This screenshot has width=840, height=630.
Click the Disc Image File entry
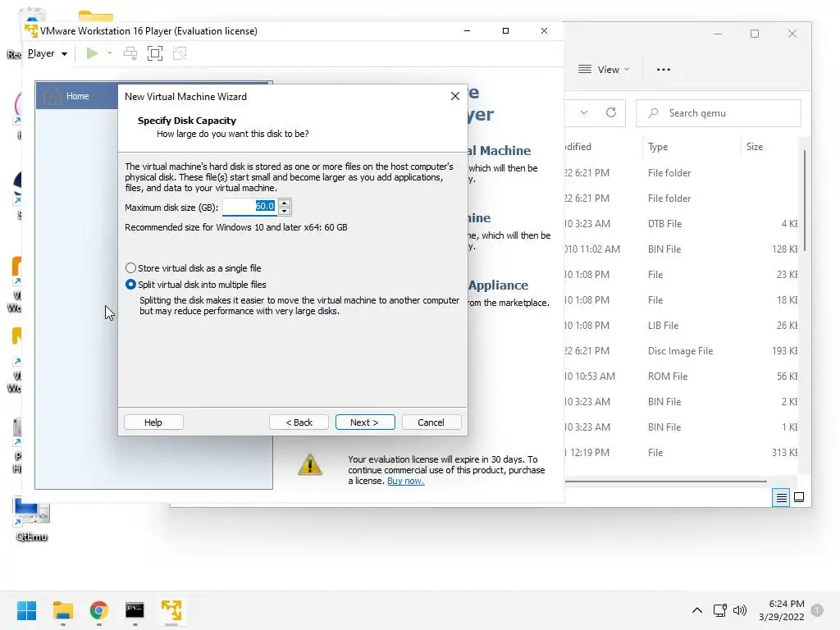tap(680, 351)
